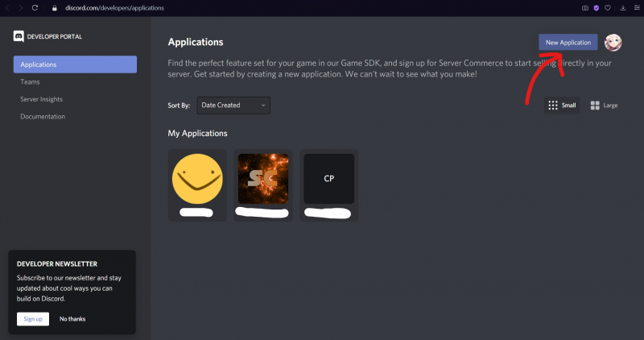The image size is (644, 340).
Task: Click the heart bookmark icon in browser toolbar
Action: pos(608,8)
